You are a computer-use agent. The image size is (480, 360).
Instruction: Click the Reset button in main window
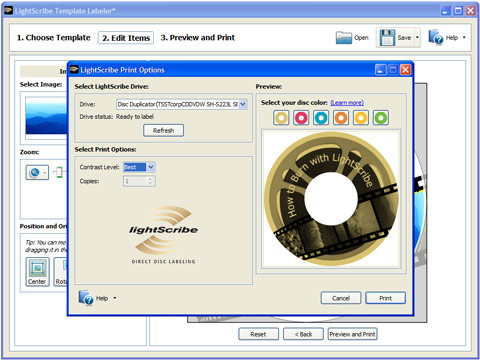[258, 334]
